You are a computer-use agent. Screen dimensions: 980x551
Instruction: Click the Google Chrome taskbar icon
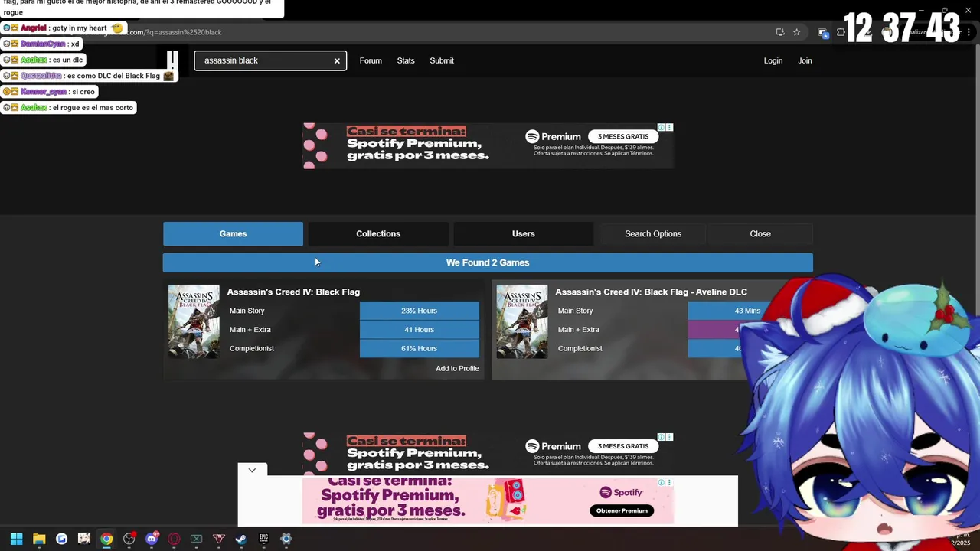(x=106, y=539)
